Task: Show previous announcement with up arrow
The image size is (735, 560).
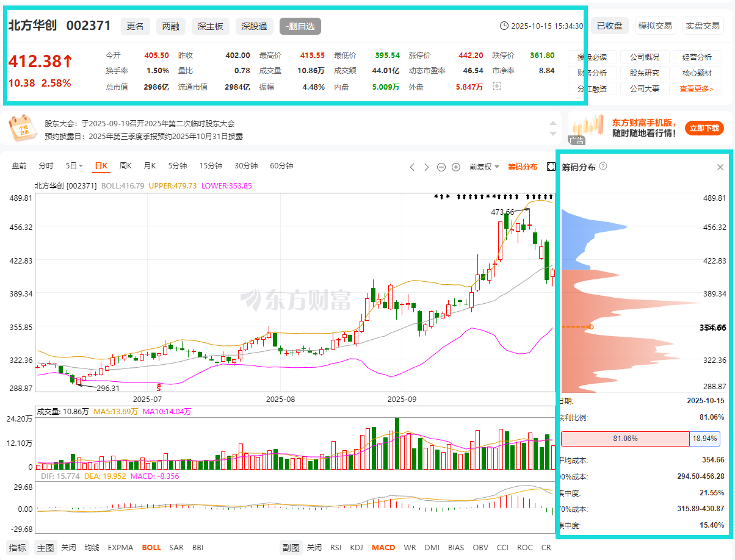Action: 553,123
